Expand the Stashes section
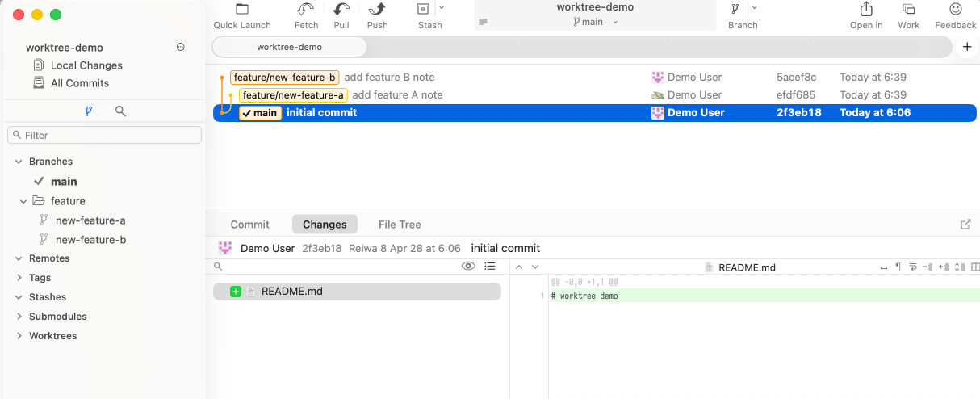980x399 pixels. tap(19, 297)
